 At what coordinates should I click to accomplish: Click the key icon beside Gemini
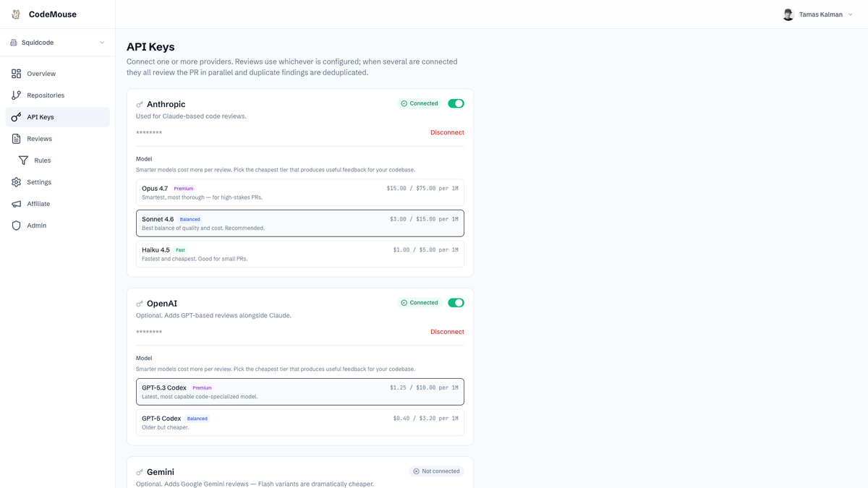coord(140,472)
